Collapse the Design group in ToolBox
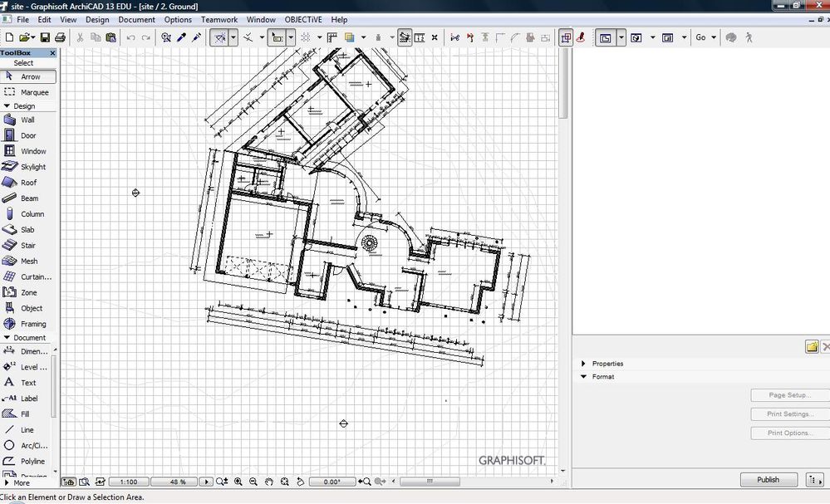The width and height of the screenshot is (830, 504). (x=7, y=105)
